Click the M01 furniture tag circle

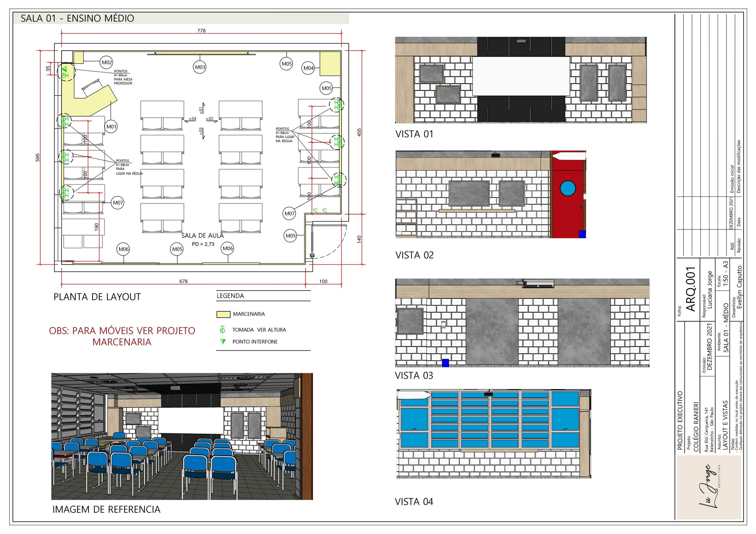pos(111,126)
